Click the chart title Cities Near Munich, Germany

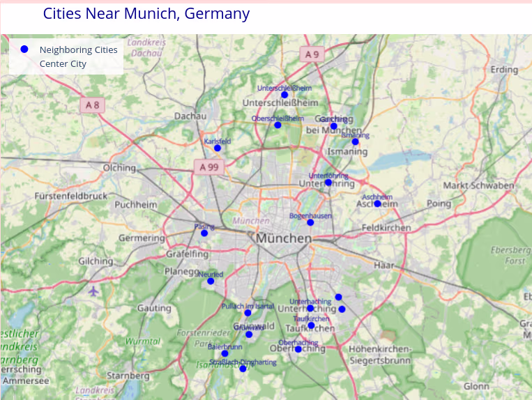pos(146,13)
